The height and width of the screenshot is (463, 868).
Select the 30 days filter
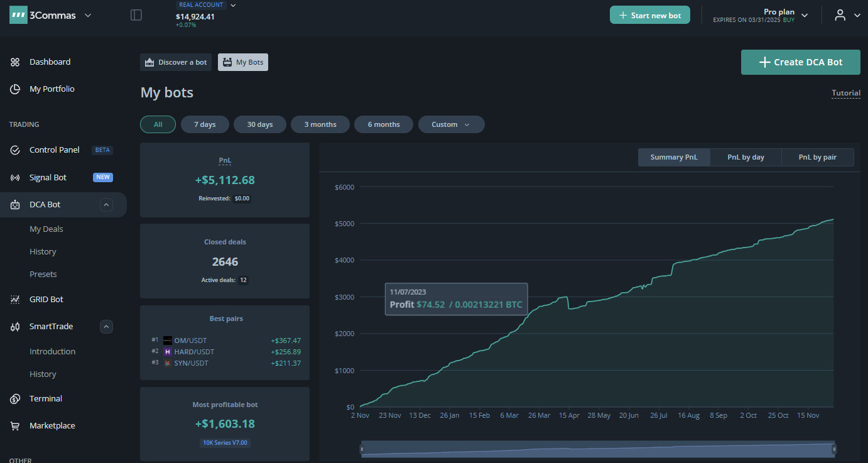[x=260, y=124]
